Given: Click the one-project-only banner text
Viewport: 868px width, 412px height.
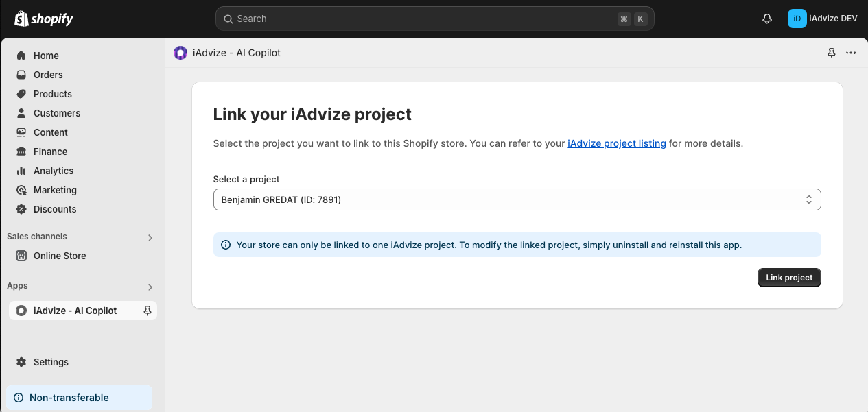Looking at the screenshot, I should point(489,245).
